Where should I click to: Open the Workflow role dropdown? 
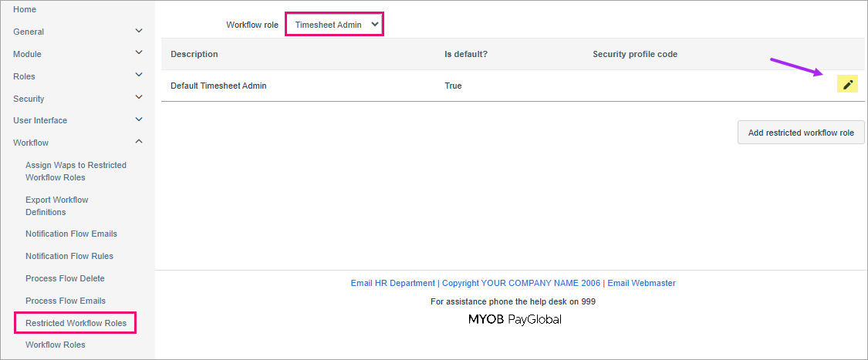[x=334, y=25]
